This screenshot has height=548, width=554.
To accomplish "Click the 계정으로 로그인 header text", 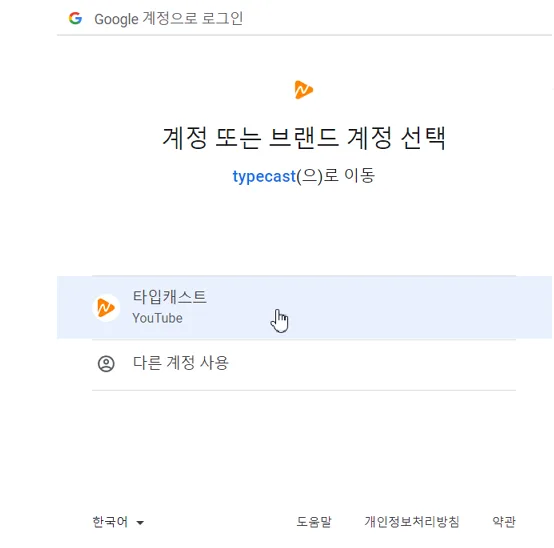I will [193, 18].
